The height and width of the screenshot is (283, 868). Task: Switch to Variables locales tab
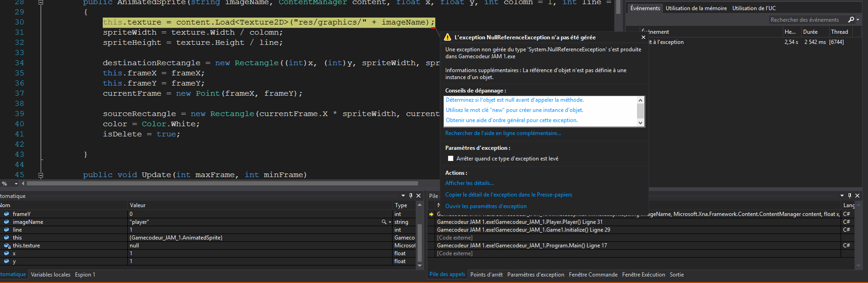click(x=50, y=275)
